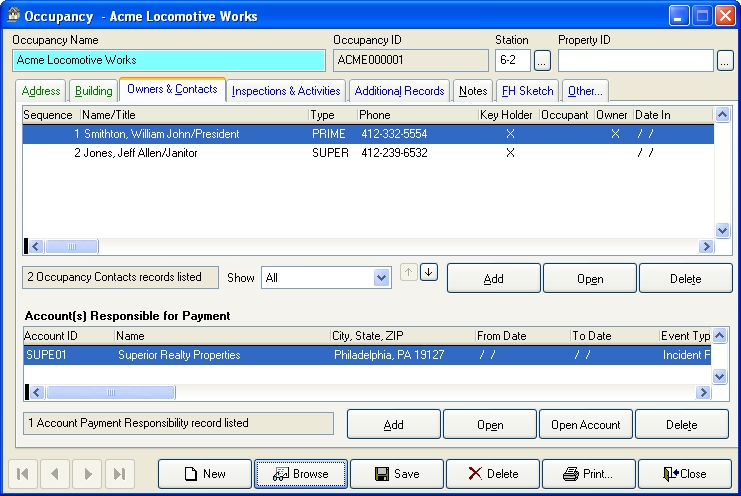This screenshot has height=496, width=741.
Task: Open Station lookup ellipsis button
Action: tap(542, 60)
